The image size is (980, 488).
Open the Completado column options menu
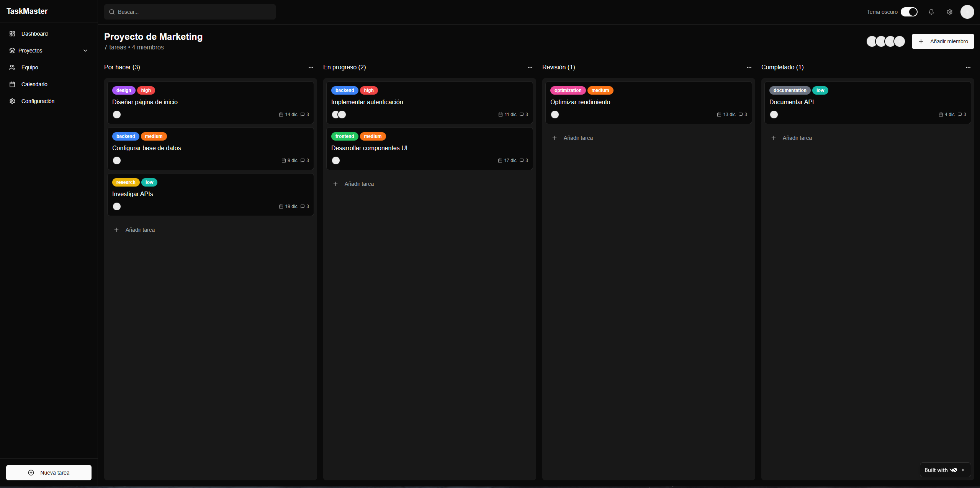coord(968,67)
